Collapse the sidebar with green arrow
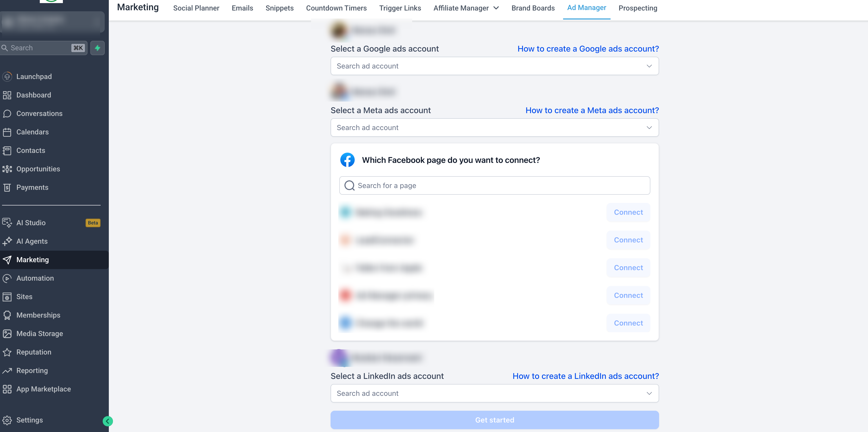 tap(108, 421)
